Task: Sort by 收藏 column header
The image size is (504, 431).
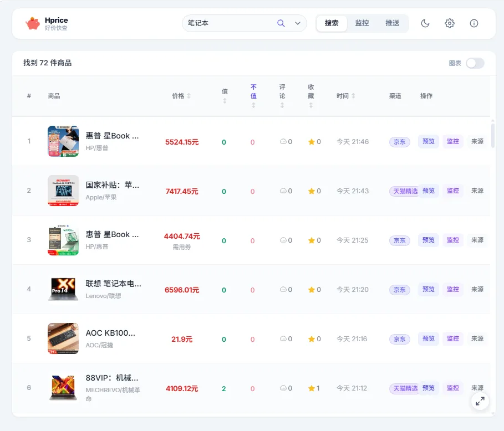Action: pos(311,96)
